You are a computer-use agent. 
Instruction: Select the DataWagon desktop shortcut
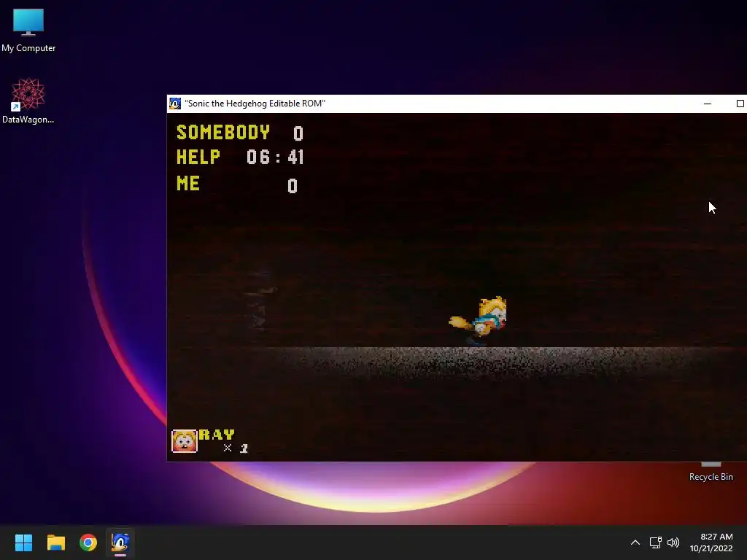coord(28,101)
